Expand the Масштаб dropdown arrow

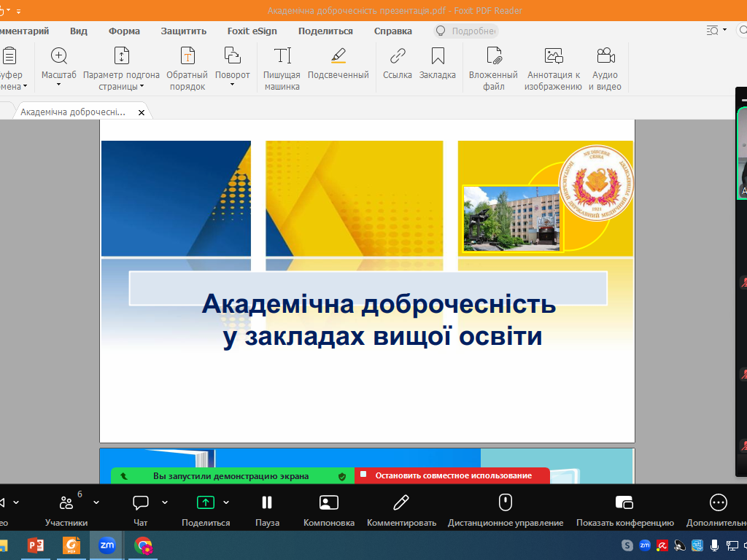[x=58, y=85]
